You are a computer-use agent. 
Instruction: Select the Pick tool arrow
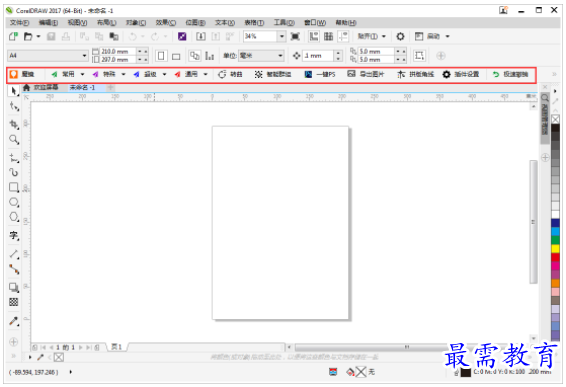[x=14, y=91]
